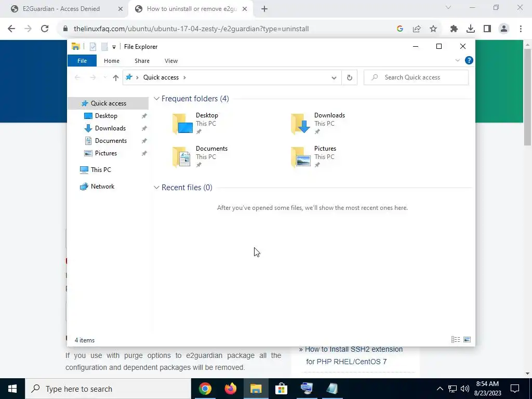
Task: Select Quick access in the navigation pane
Action: coord(108,103)
